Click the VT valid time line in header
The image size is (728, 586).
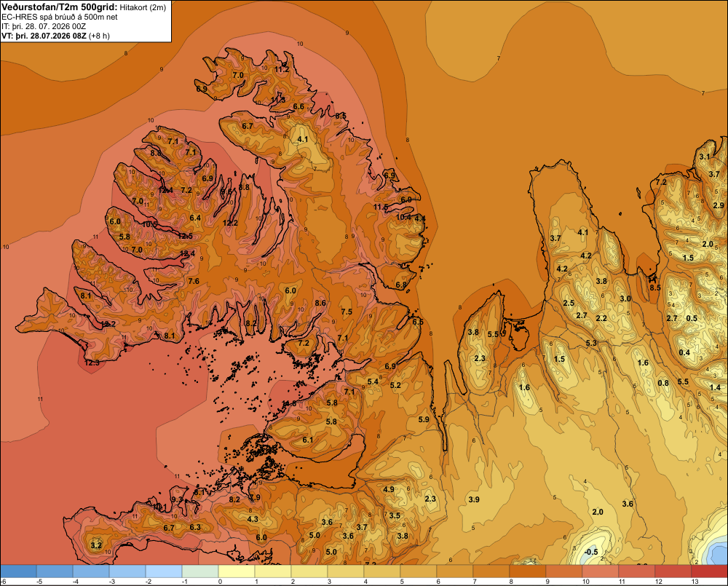55,36
